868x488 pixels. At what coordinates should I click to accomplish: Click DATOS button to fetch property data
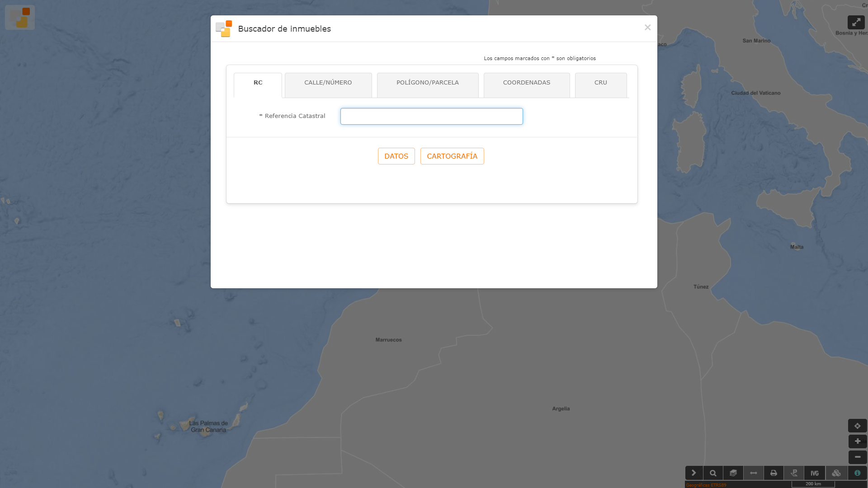pos(396,155)
